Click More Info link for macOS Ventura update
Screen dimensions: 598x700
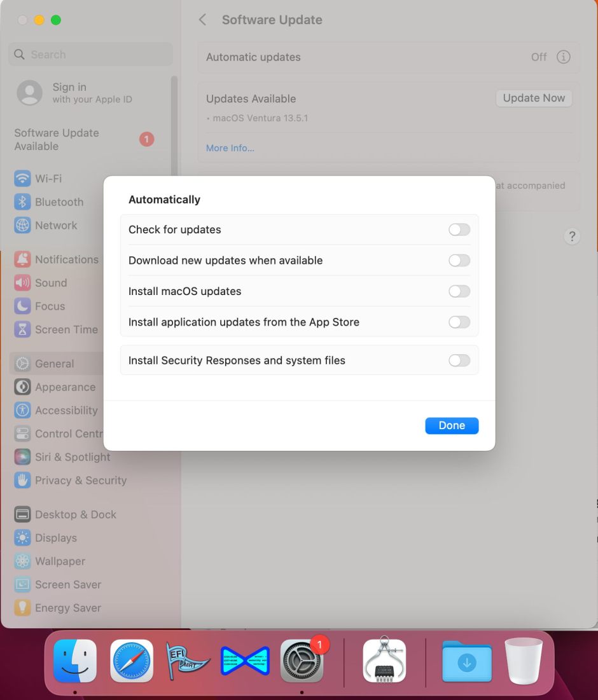click(x=230, y=148)
